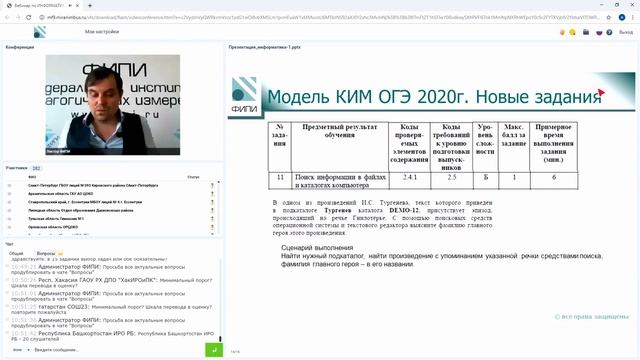The height and width of the screenshot is (360, 640).
Task: Switch to the Общий chat tab
Action: click(x=16, y=253)
